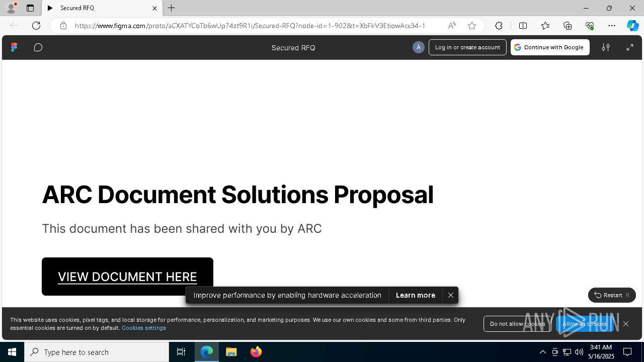Open the Copilot sidebar icon
Screen dimensions: 644x362
pyautogui.click(x=632, y=26)
